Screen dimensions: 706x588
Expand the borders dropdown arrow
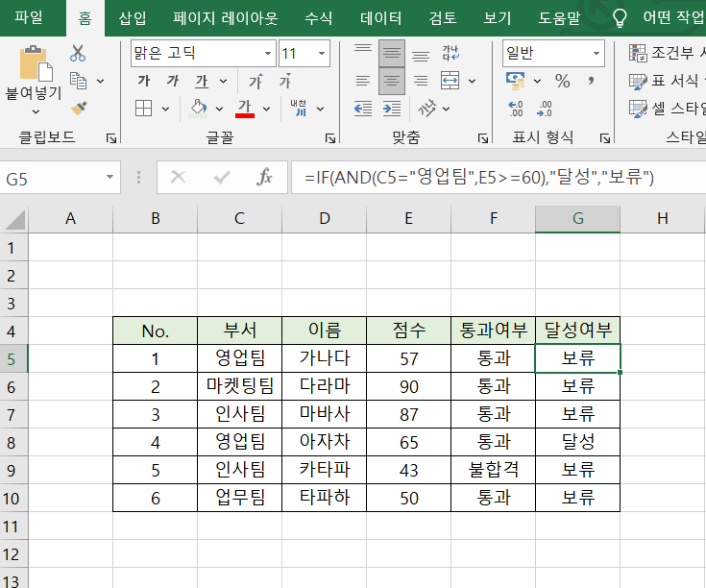pyautogui.click(x=165, y=109)
